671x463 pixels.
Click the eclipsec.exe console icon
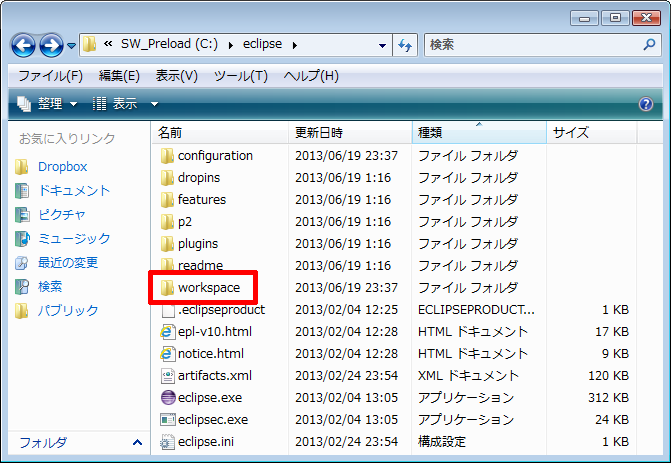168,420
